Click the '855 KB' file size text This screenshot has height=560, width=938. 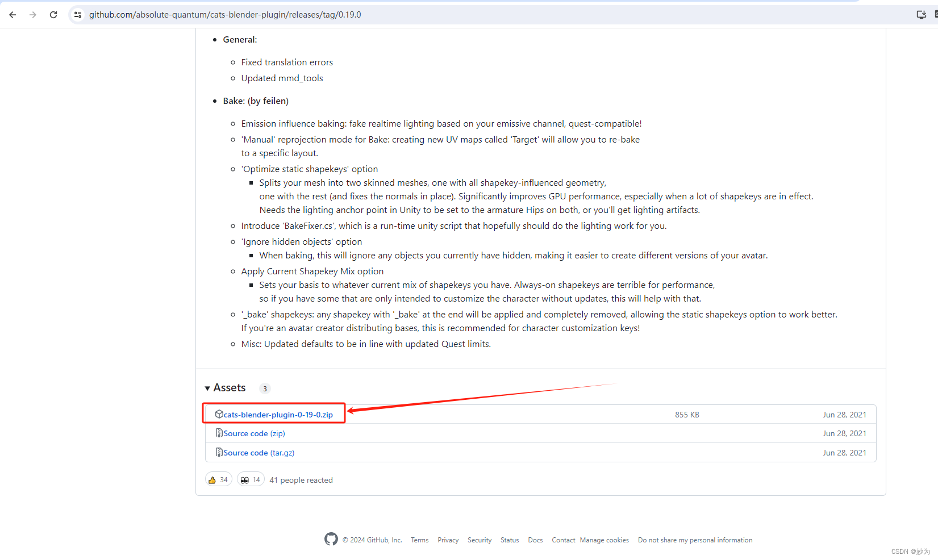[687, 415]
